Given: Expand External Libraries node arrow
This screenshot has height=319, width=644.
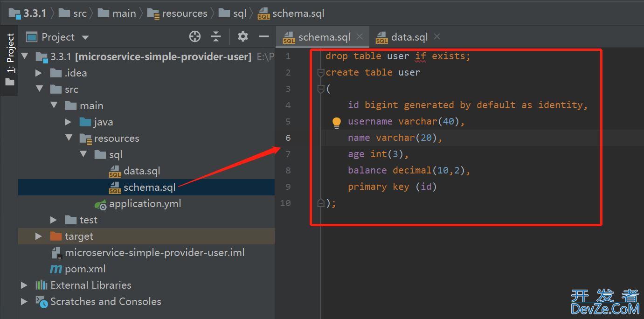Looking at the screenshot, I should pos(24,285).
